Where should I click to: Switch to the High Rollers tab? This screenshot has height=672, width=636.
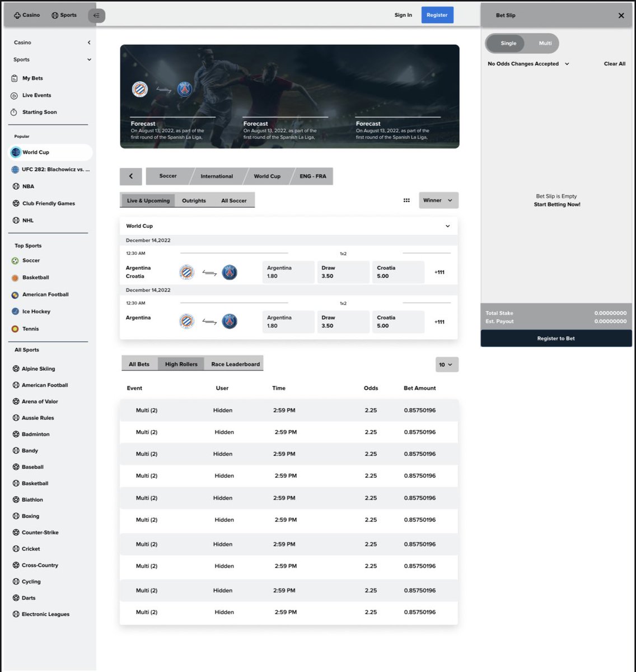(x=181, y=364)
